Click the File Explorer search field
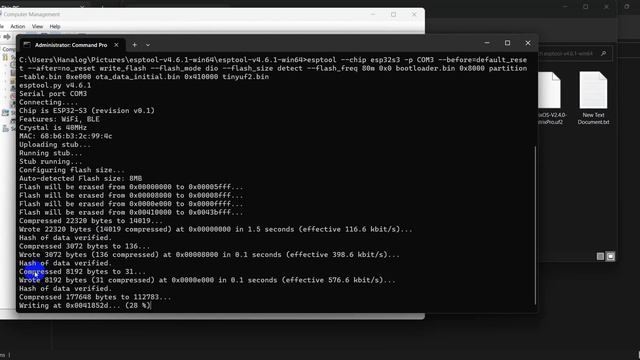 point(575,53)
